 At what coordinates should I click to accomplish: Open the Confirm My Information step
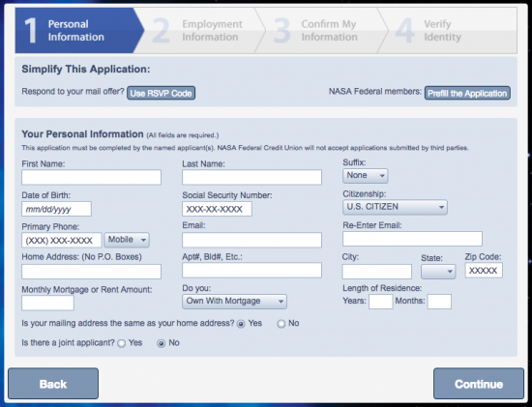(320, 31)
